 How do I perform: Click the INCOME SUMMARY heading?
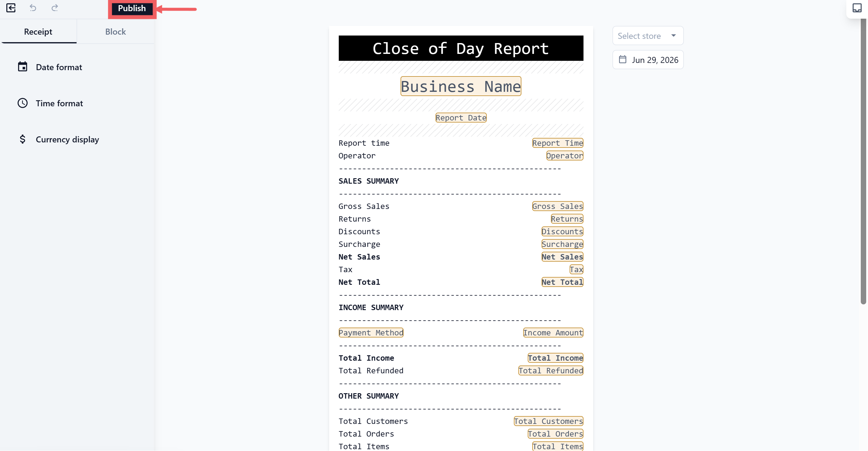pos(371,307)
